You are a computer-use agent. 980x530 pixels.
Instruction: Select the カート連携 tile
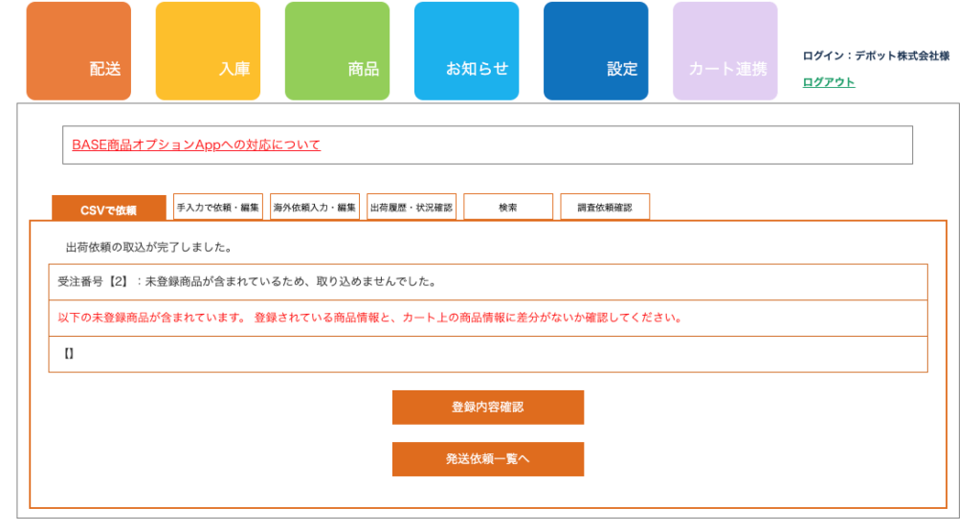click(724, 52)
